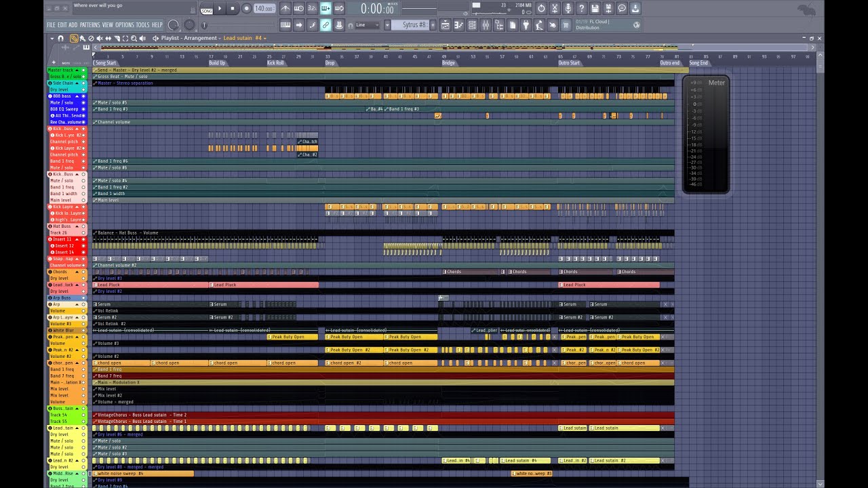Toggle auto-scrolling arrow icon
The height and width of the screenshot is (488, 868).
tap(298, 25)
